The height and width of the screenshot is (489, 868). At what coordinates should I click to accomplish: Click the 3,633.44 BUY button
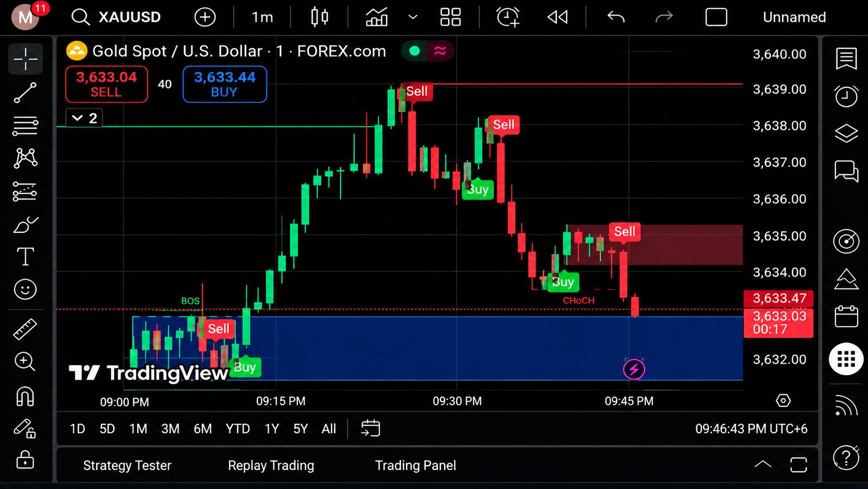tap(225, 84)
